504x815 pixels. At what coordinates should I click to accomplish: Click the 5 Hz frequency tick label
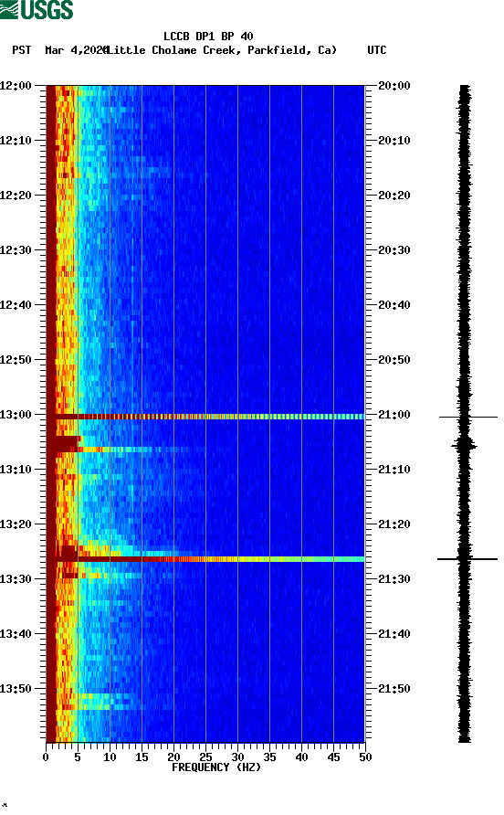(x=78, y=757)
